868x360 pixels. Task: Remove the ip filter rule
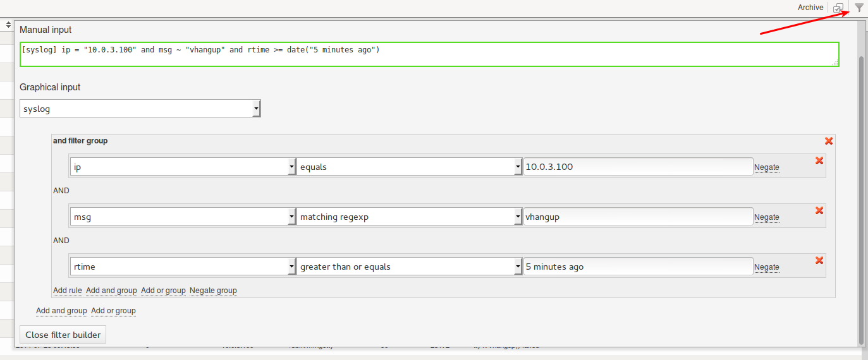(x=819, y=160)
